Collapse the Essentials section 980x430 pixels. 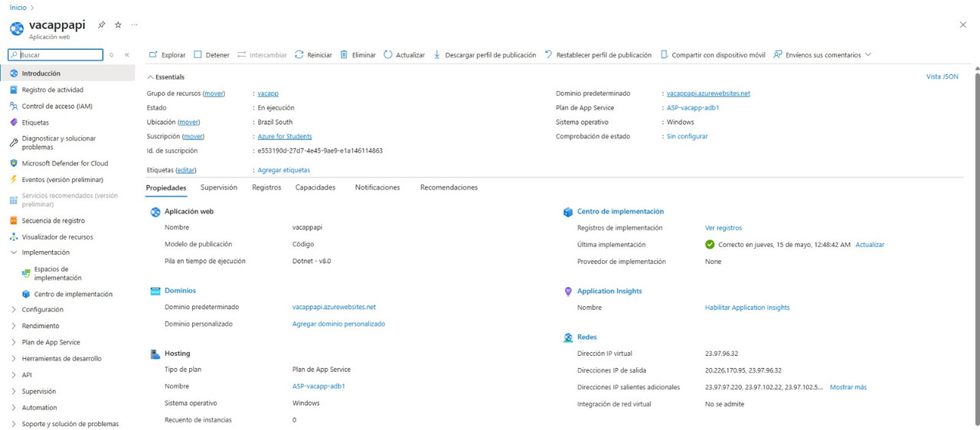(x=165, y=77)
